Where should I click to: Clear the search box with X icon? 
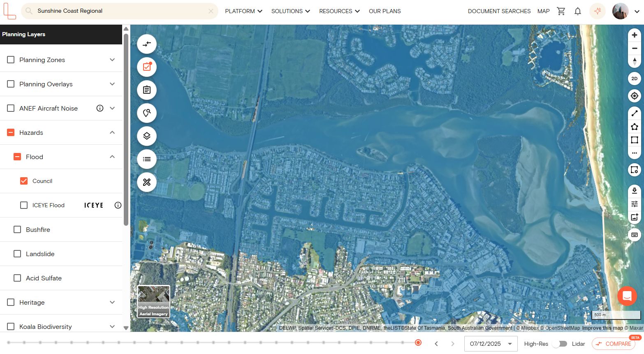(211, 11)
